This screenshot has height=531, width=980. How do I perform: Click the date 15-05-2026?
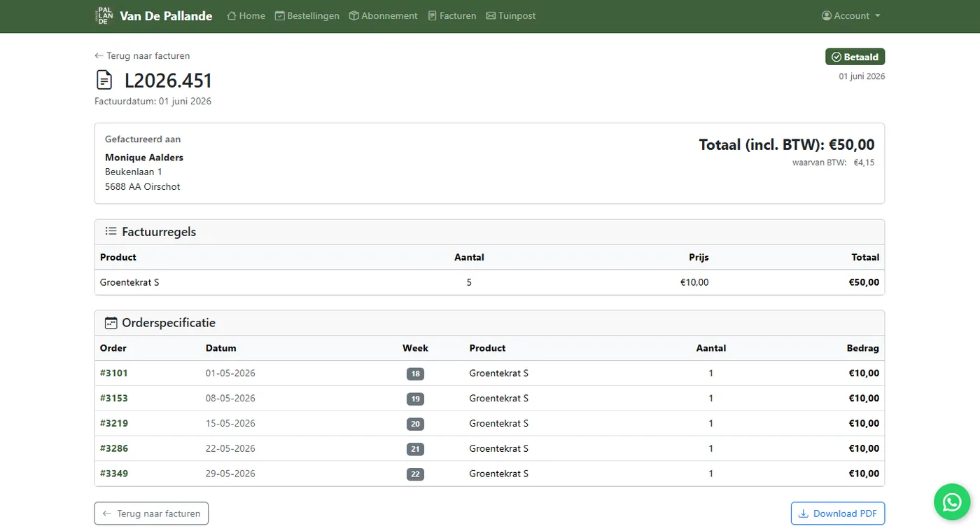coord(230,424)
